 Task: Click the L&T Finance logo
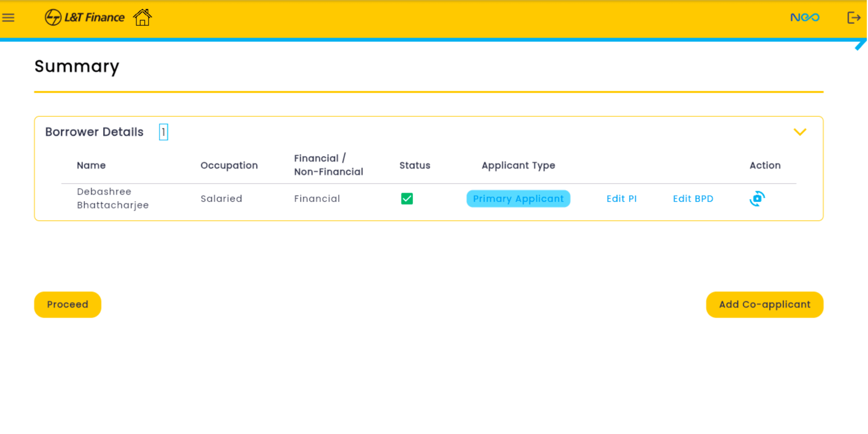click(x=85, y=17)
